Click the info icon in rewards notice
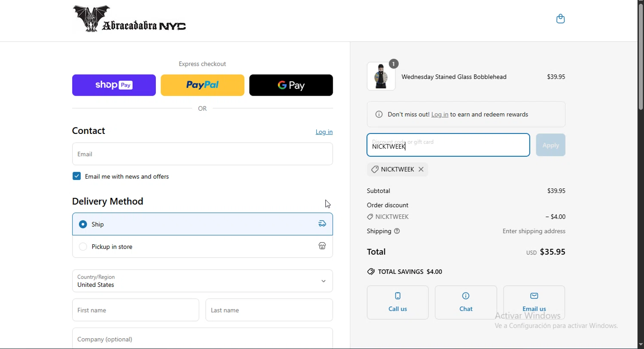This screenshot has width=644, height=349. pos(379,115)
